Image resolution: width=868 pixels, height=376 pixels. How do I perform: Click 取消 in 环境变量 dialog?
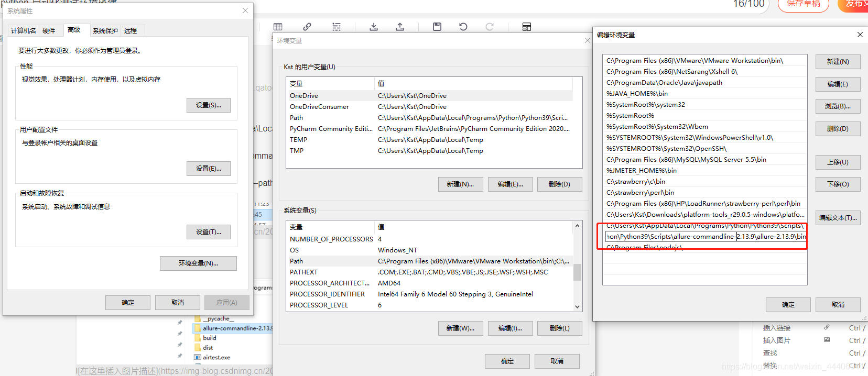[557, 361]
